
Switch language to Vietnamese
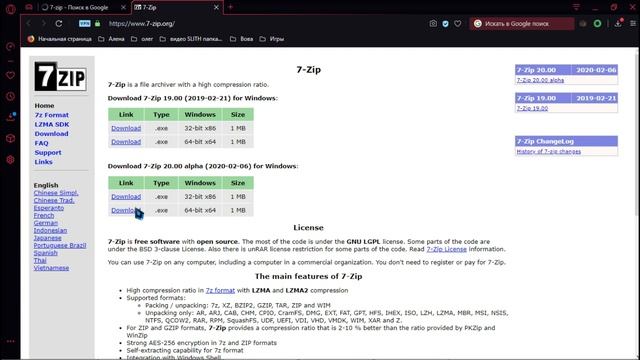(51, 268)
